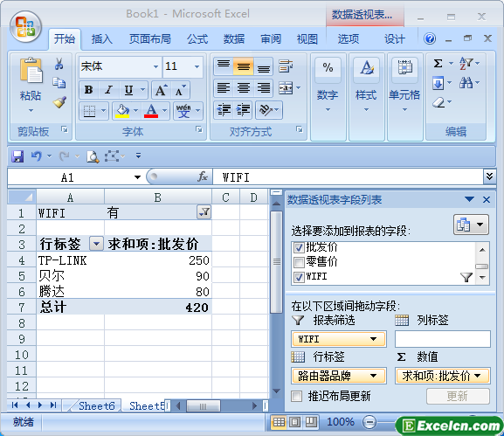Click the AutoSum sigma icon
504x436 pixels.
[438, 63]
